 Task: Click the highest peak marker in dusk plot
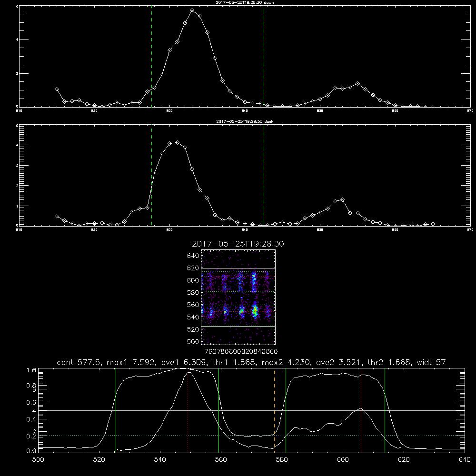pos(177,142)
